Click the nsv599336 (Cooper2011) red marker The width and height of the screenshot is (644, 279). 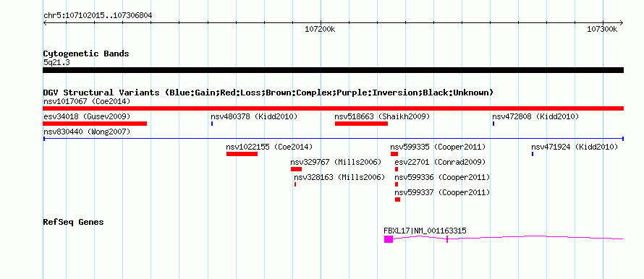click(397, 184)
